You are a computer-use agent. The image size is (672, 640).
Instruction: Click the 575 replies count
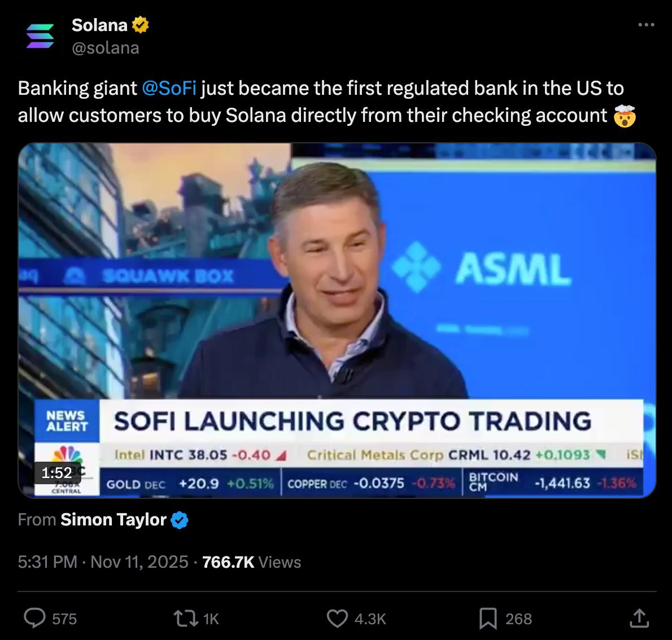coord(64,619)
